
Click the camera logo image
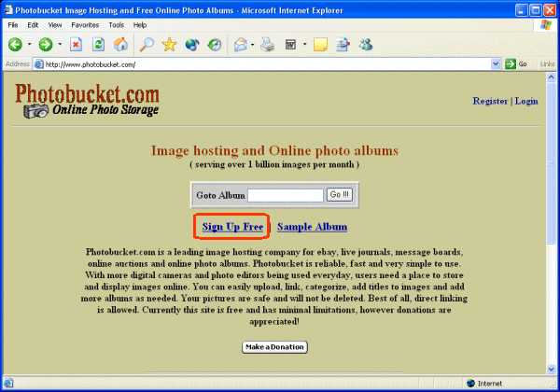35,111
